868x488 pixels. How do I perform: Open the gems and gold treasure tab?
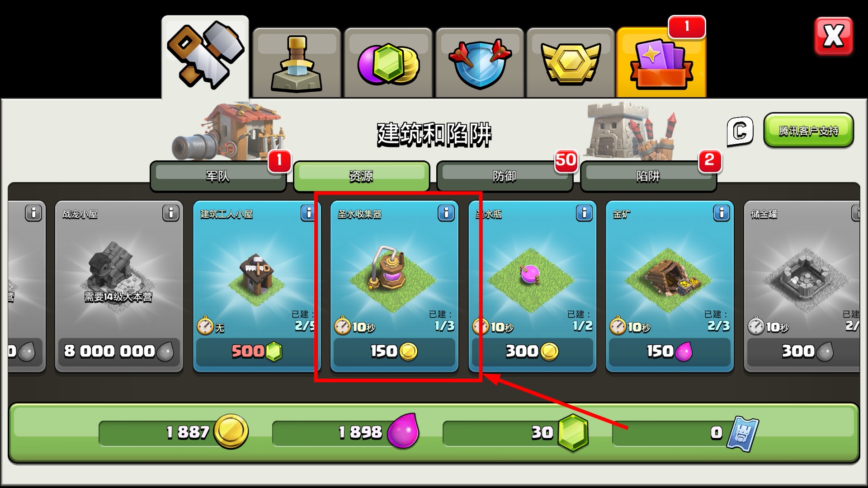click(x=388, y=63)
